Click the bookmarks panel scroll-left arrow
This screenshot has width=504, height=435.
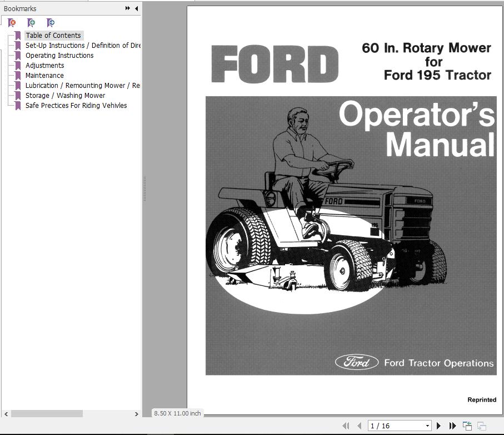tap(6, 414)
